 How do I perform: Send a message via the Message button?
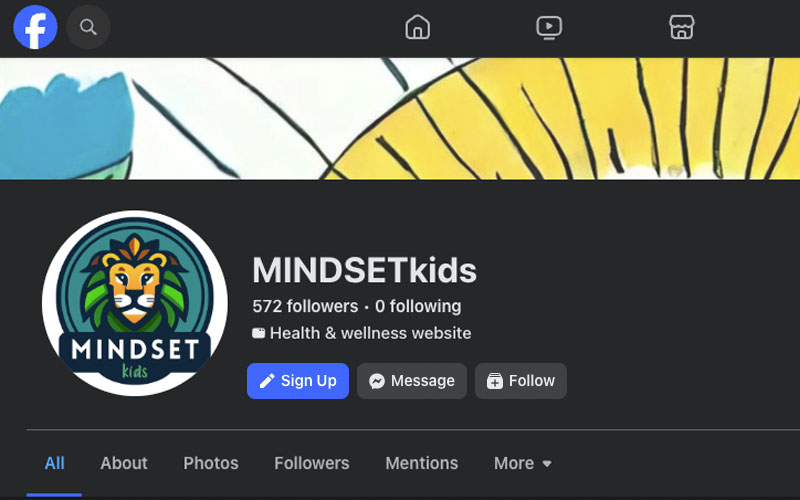coord(412,381)
